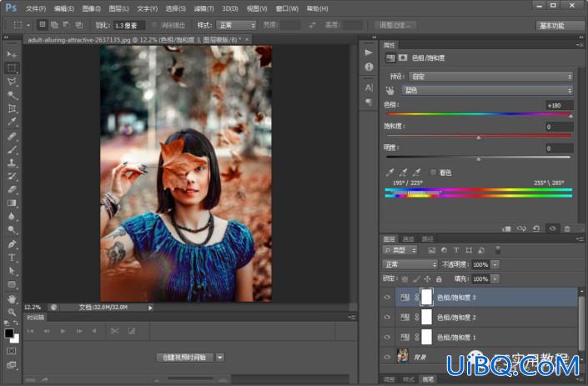The height and width of the screenshot is (386, 588).
Task: Open the layer blend mode dropdown
Action: 410,264
